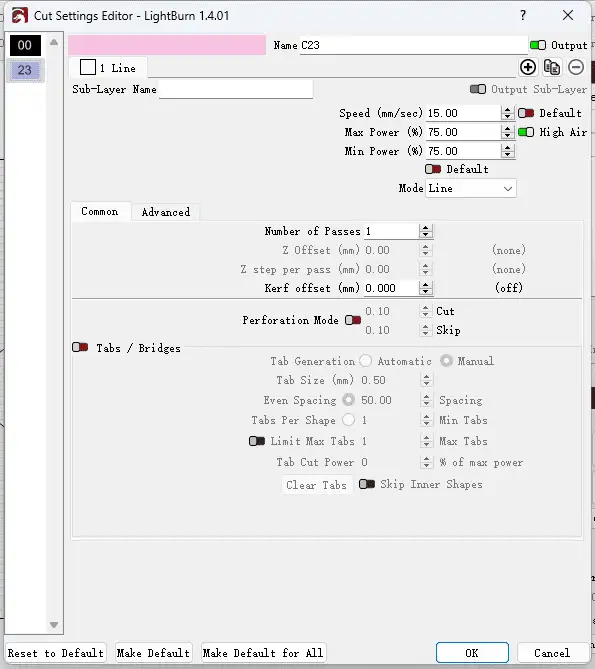Screen dimensions: 595x669
Task: Click the Z Offset spinner arrows
Action: coord(425,250)
